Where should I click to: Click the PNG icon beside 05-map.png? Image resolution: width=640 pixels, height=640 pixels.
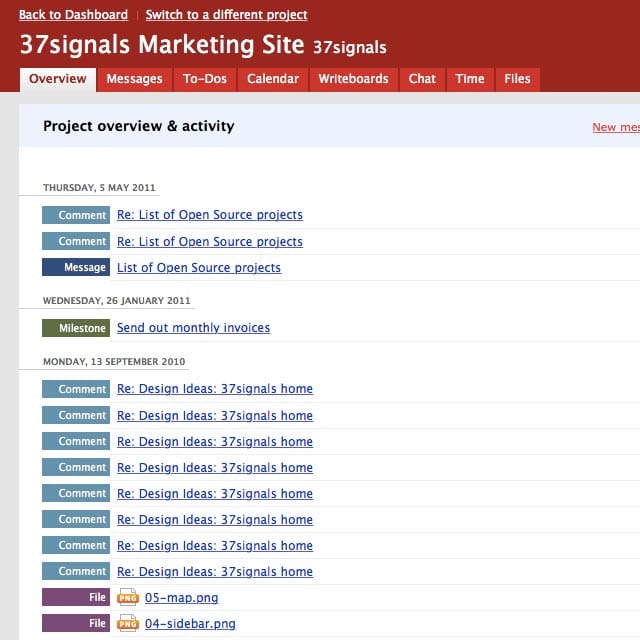pos(128,598)
